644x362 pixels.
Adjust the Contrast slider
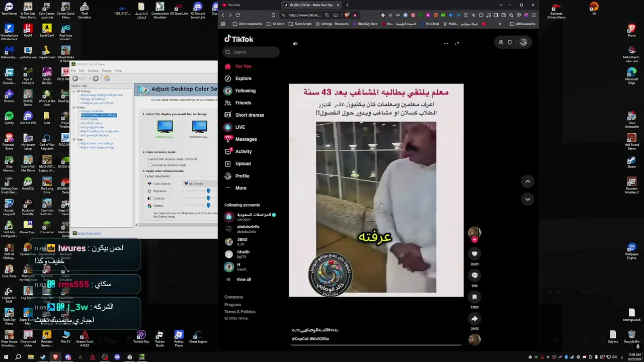pos(208,198)
